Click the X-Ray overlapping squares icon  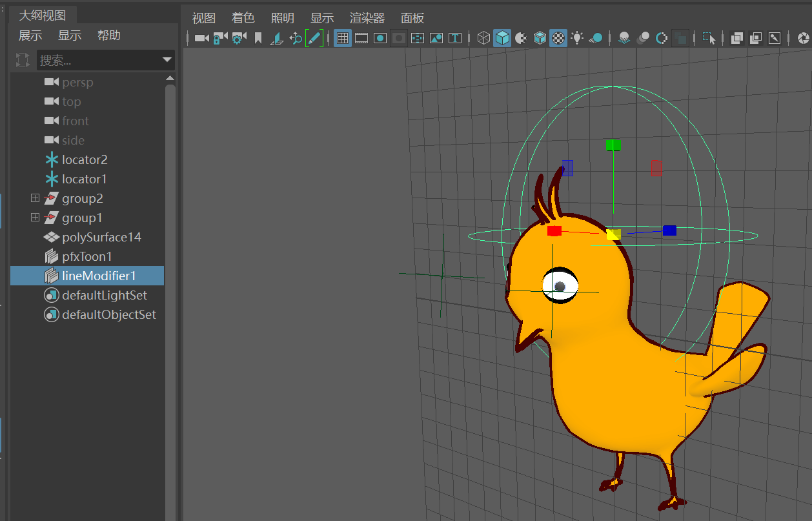click(737, 38)
